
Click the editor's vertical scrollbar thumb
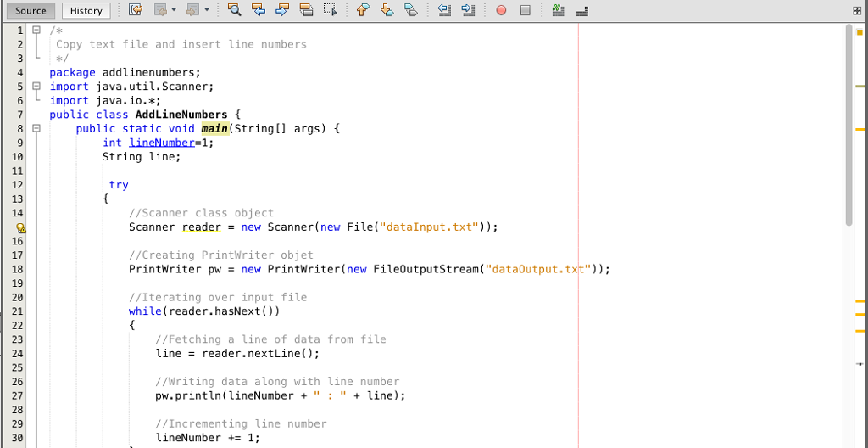click(849, 125)
